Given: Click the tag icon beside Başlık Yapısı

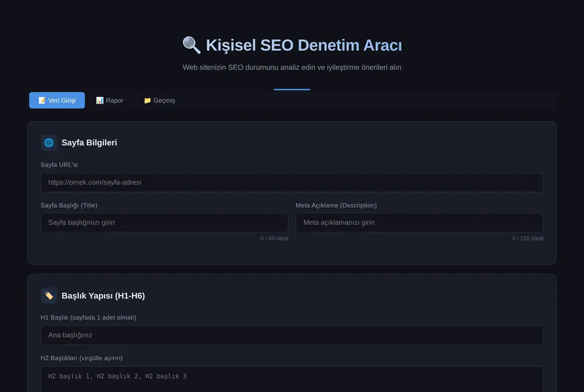Looking at the screenshot, I should tap(49, 295).
